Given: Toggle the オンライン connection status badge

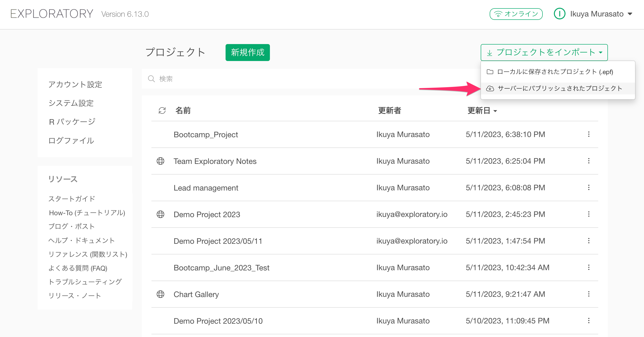Looking at the screenshot, I should [x=516, y=14].
